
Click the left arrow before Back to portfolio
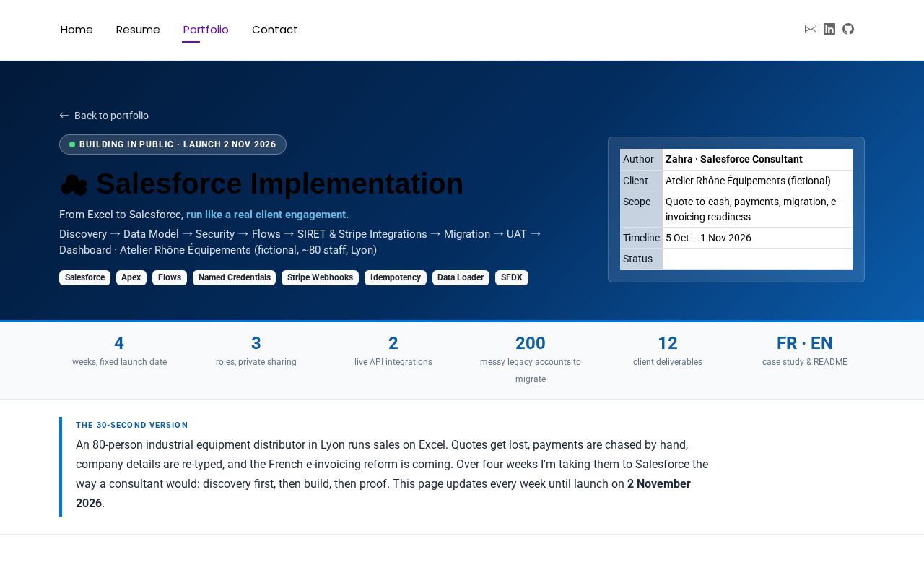(x=64, y=116)
